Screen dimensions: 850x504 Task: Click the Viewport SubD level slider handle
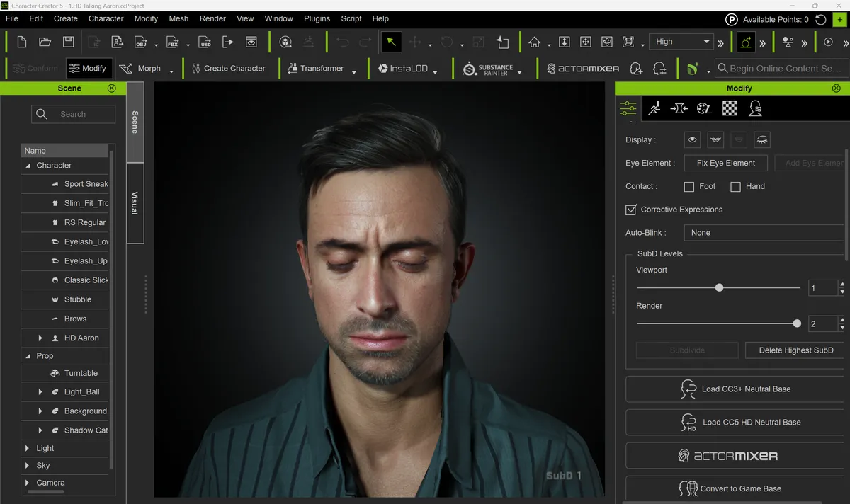pos(719,287)
